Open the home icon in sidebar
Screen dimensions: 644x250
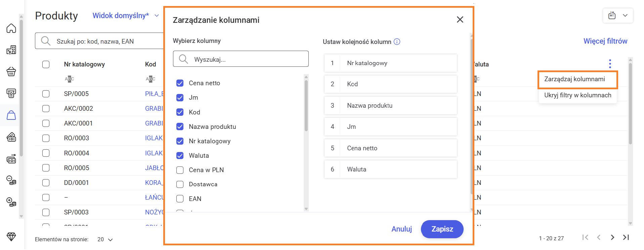point(11,29)
